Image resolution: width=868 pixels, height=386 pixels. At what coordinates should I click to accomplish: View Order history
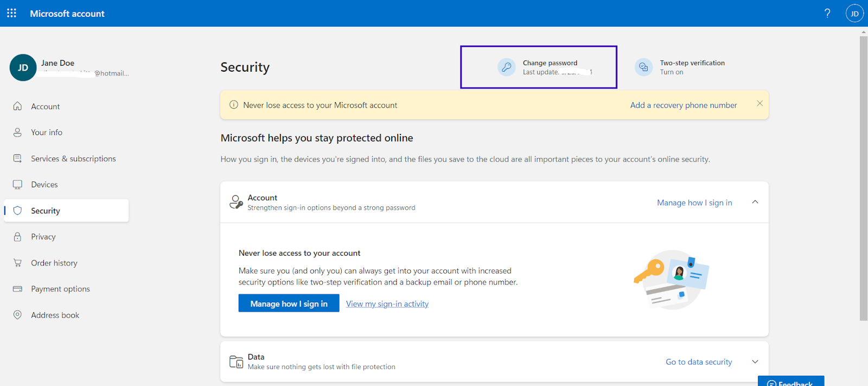(x=54, y=263)
